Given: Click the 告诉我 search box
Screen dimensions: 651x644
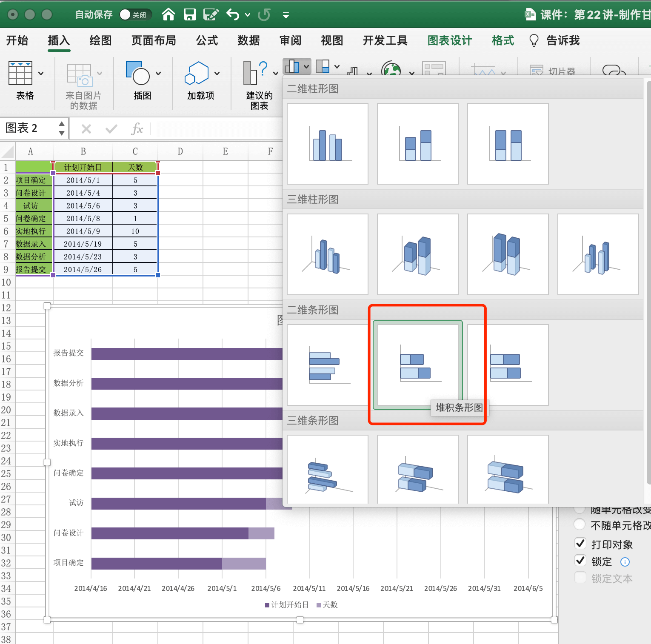Looking at the screenshot, I should (563, 40).
